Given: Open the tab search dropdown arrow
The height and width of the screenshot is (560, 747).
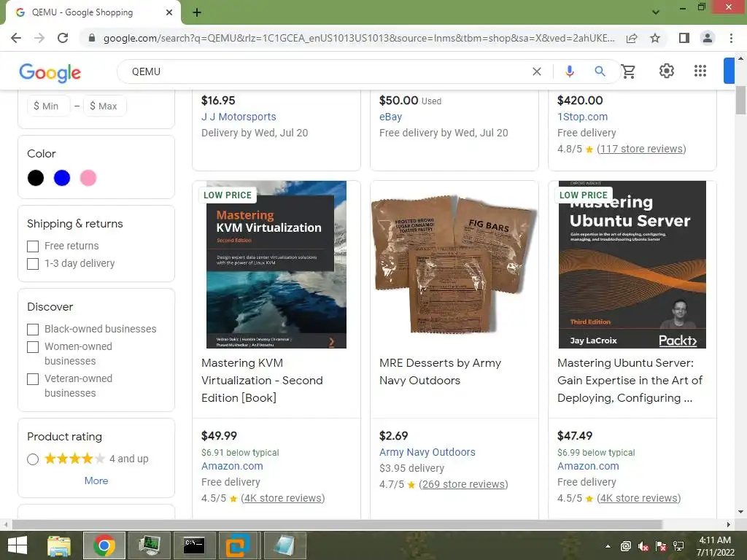Looking at the screenshot, I should [656, 12].
